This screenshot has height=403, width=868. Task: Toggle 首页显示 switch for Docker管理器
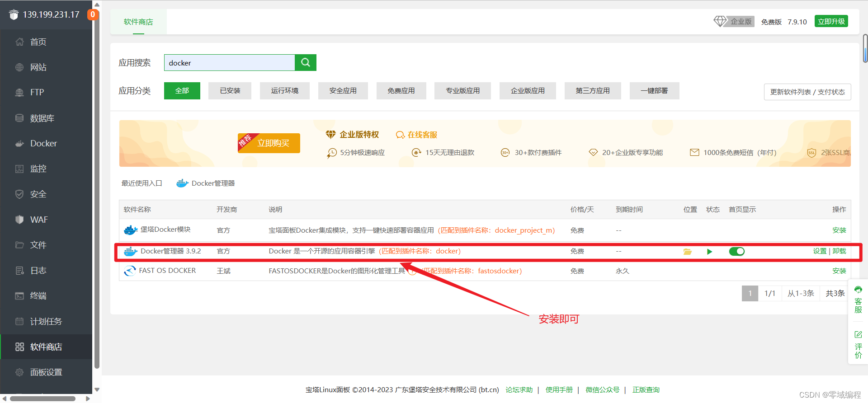coord(737,252)
